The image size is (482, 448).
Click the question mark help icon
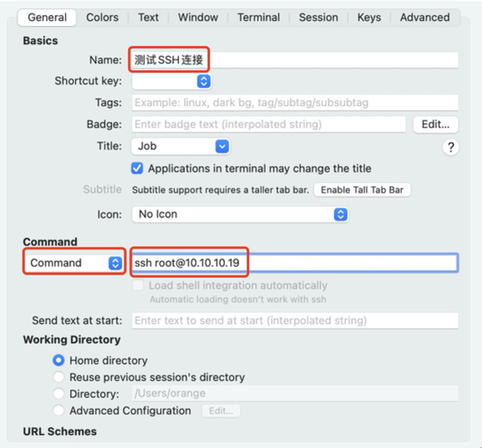tap(450, 148)
